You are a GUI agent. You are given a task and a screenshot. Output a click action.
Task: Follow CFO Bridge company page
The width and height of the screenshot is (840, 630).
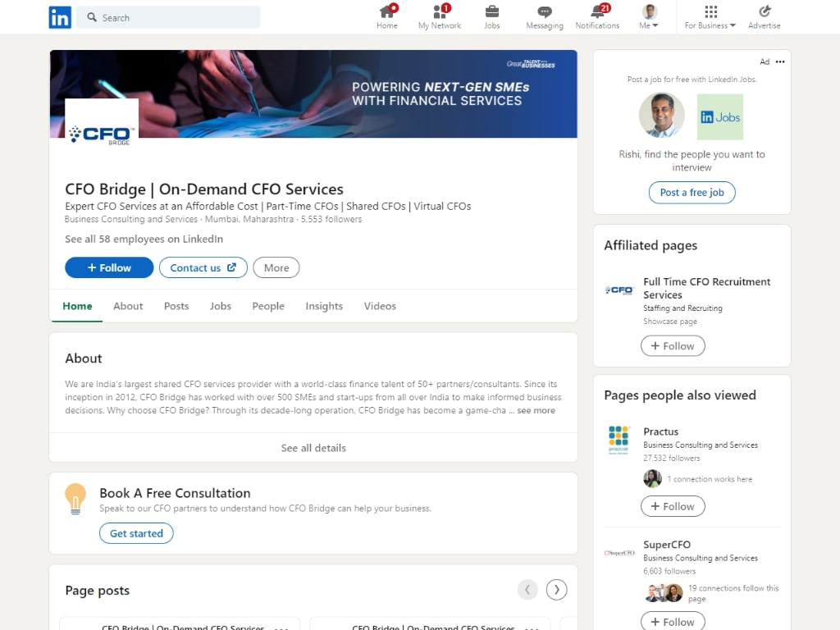109,267
